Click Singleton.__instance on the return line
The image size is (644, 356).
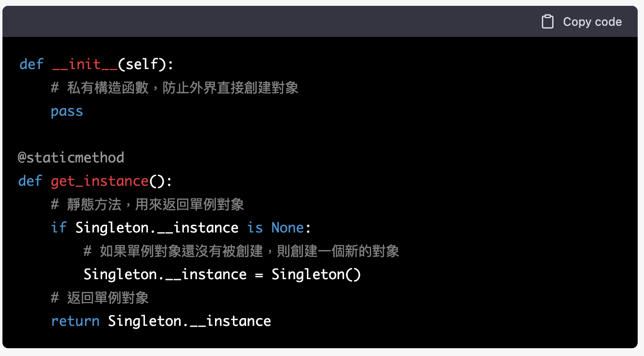(190, 321)
